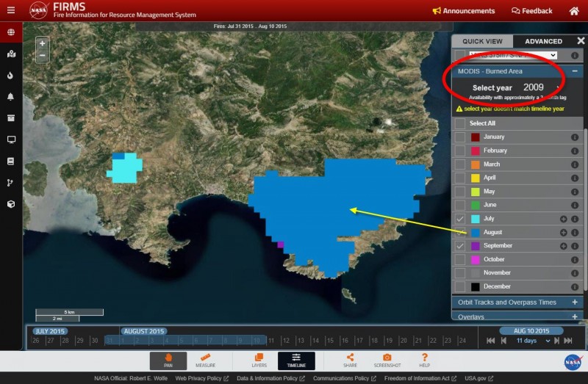
Task: Switch to the Quick View tab
Action: coord(482,41)
